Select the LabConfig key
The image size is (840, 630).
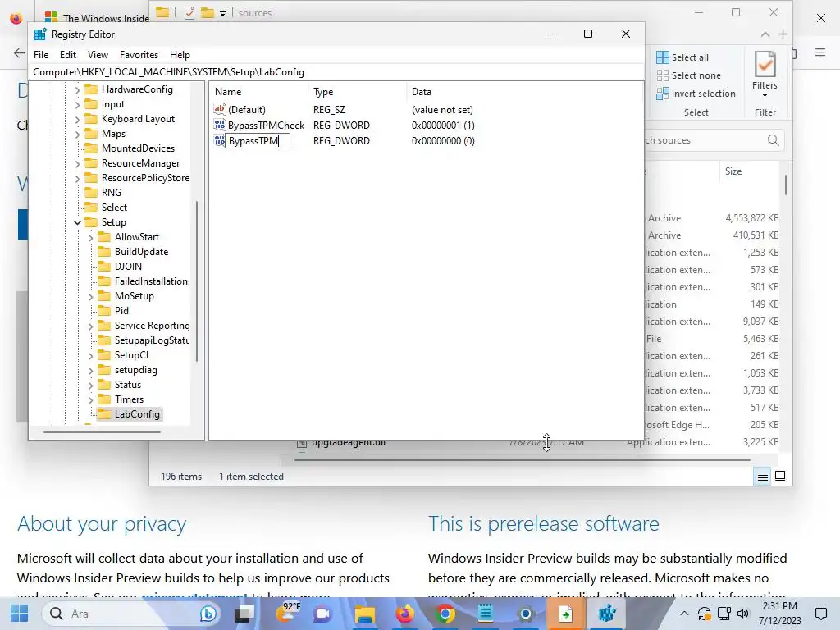click(x=137, y=414)
